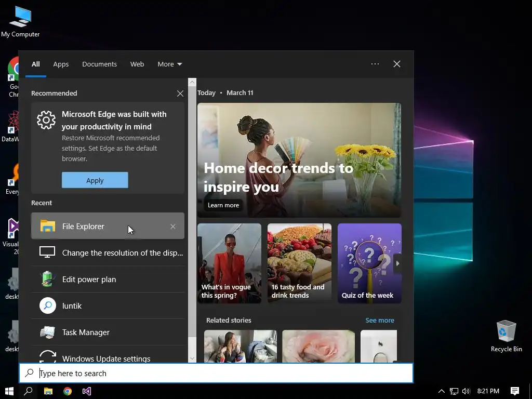This screenshot has height=399, width=532.
Task: Switch to the Documents tab
Action: click(x=99, y=64)
